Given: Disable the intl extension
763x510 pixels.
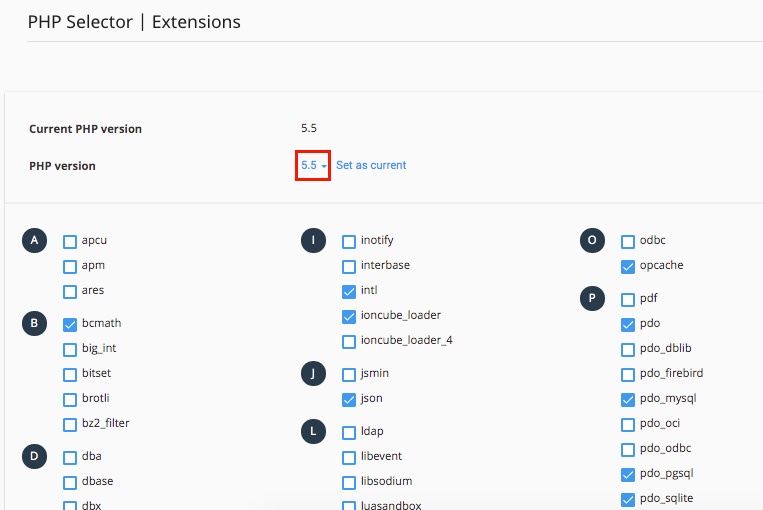Looking at the screenshot, I should click(x=349, y=291).
